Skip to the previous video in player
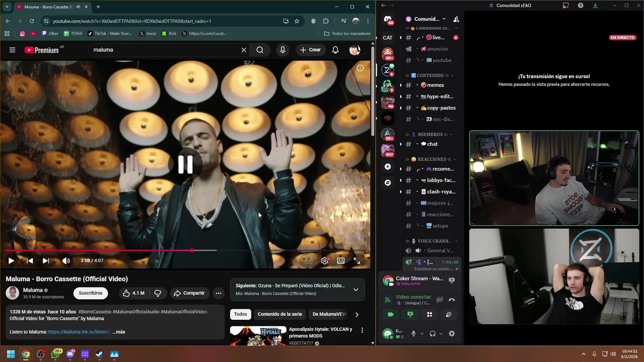Image resolution: width=644 pixels, height=362 pixels. tap(30, 260)
